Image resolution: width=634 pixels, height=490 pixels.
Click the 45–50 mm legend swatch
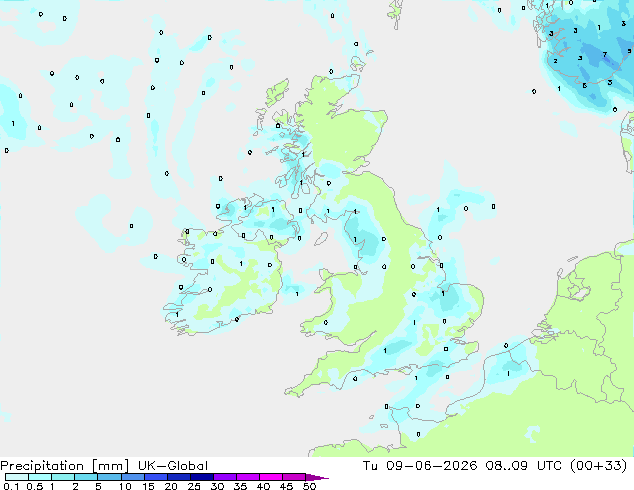point(294,477)
